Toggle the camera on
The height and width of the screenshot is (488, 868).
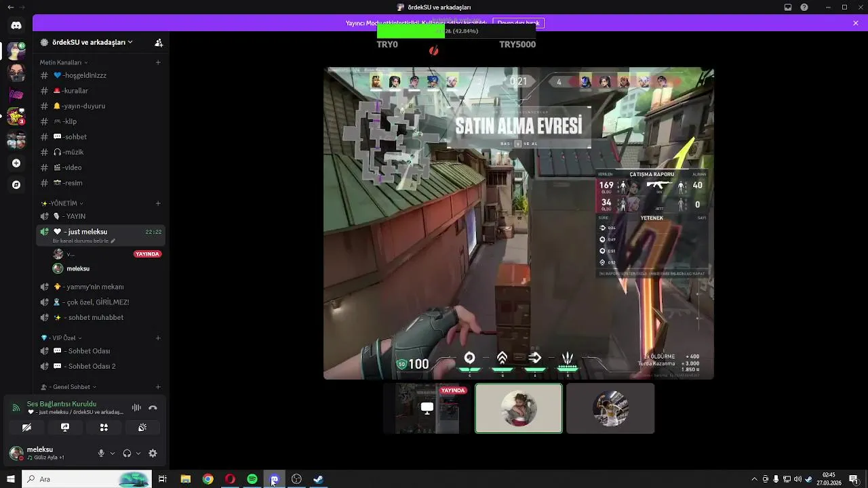tap(26, 428)
